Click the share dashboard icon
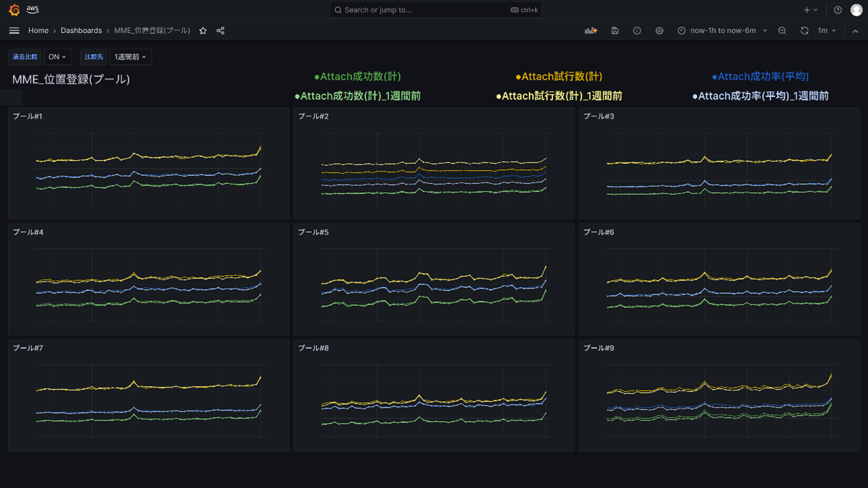868x488 pixels. pyautogui.click(x=221, y=31)
